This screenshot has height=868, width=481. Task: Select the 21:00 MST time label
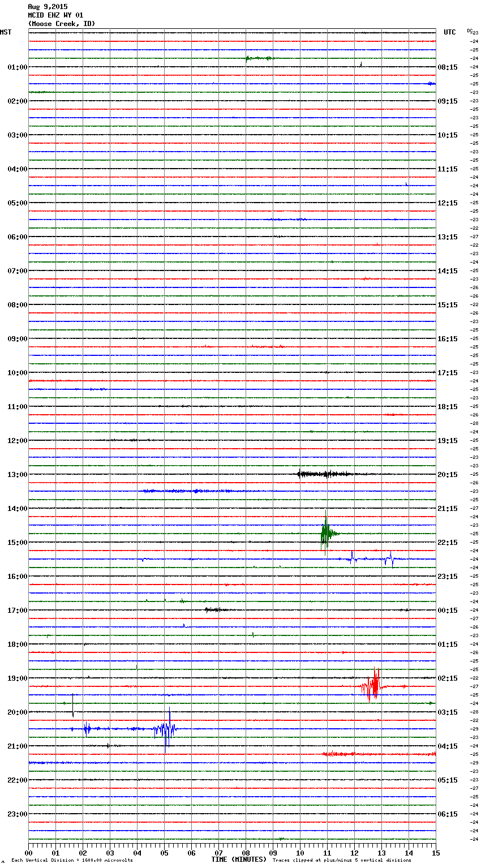pos(18,746)
